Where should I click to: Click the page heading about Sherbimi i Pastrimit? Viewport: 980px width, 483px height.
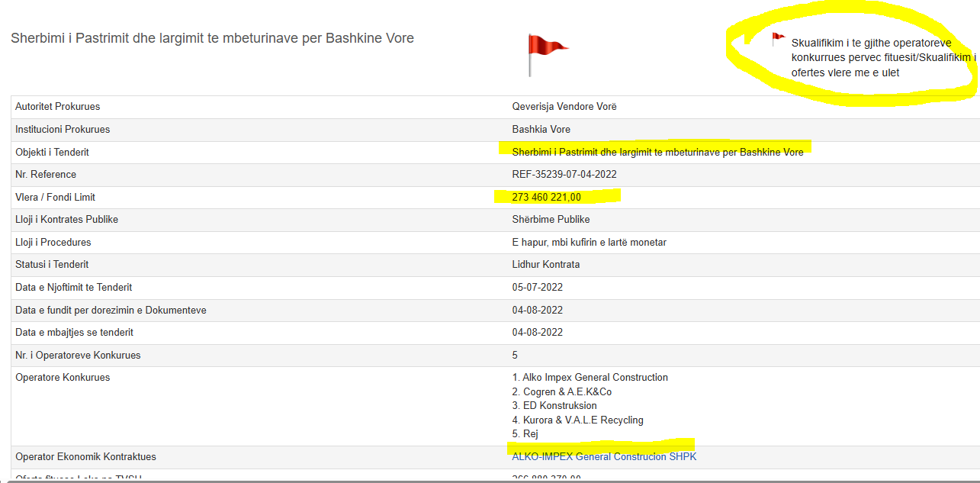click(212, 38)
